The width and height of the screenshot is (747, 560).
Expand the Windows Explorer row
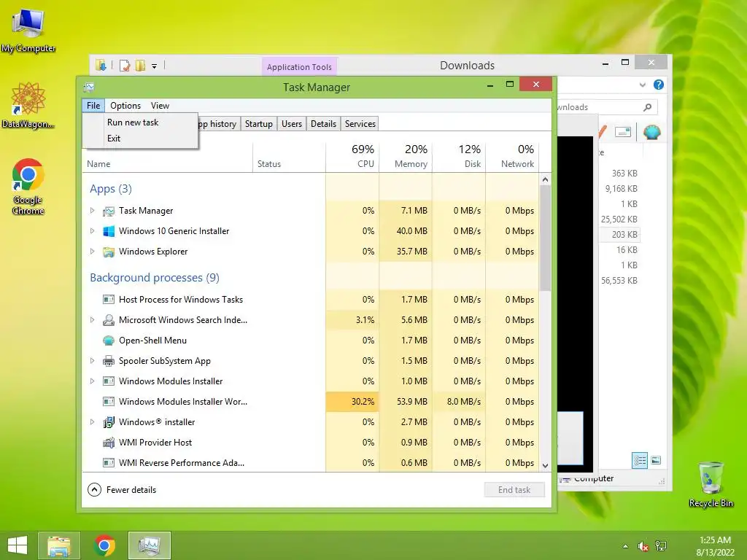(93, 252)
